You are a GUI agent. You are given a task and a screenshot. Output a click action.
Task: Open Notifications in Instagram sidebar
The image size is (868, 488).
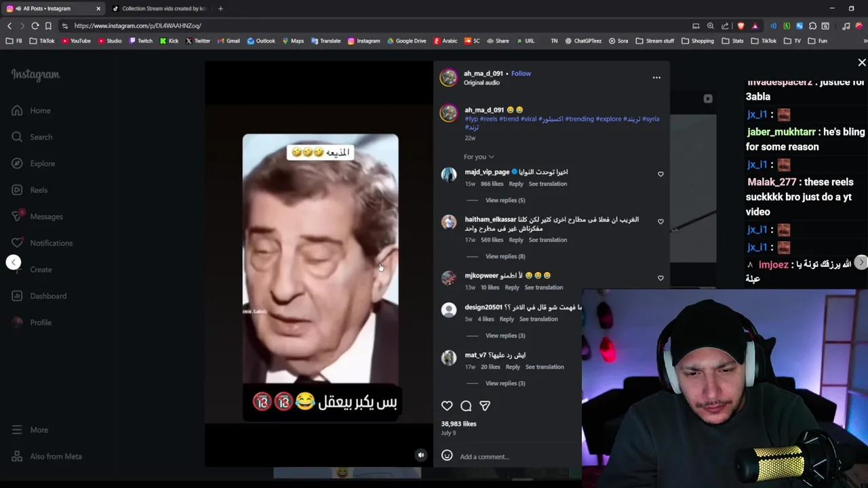click(42, 243)
